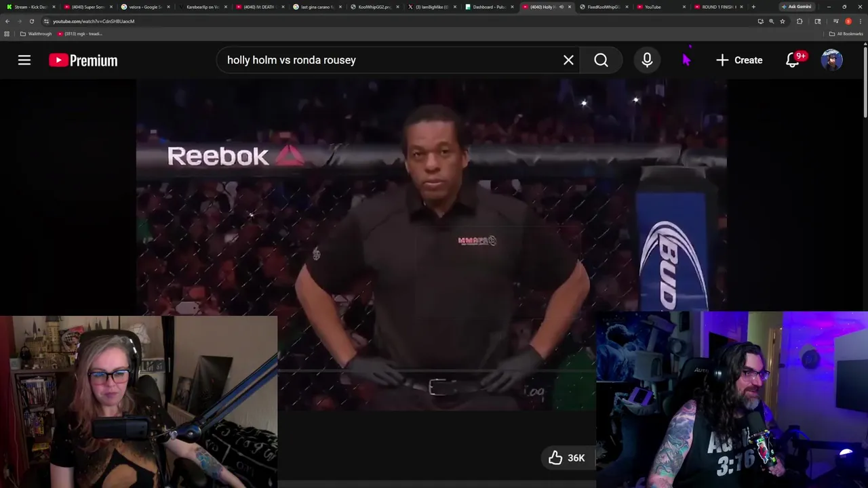Viewport: 868px width, 488px height.
Task: Like the video with thumbs up
Action: 555,458
